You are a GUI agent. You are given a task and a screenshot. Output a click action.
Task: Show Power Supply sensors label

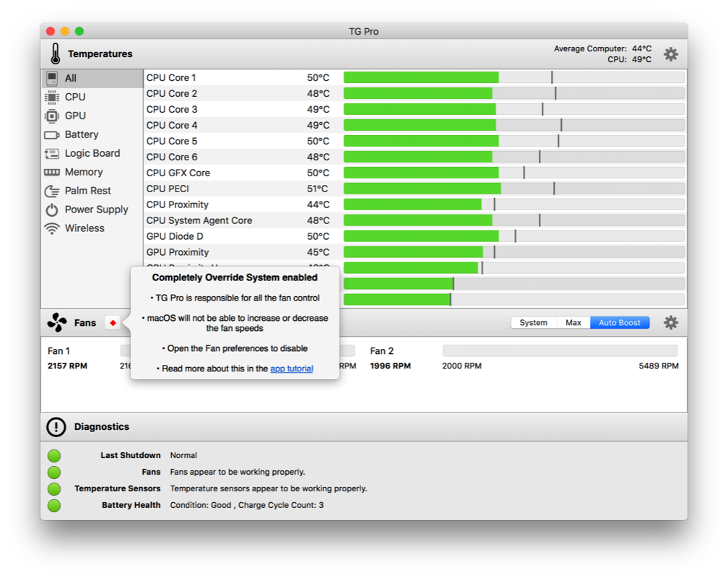[97, 210]
